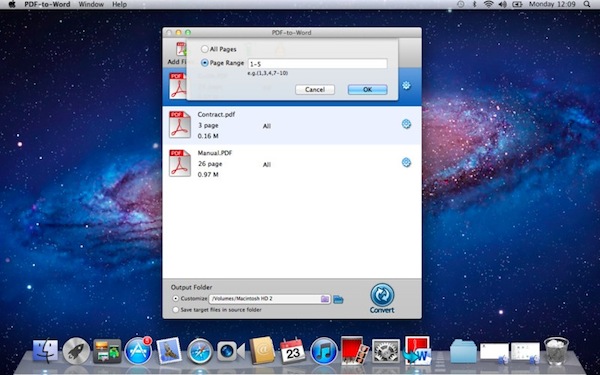
Task: Click the purple browse folder icon
Action: click(x=324, y=299)
